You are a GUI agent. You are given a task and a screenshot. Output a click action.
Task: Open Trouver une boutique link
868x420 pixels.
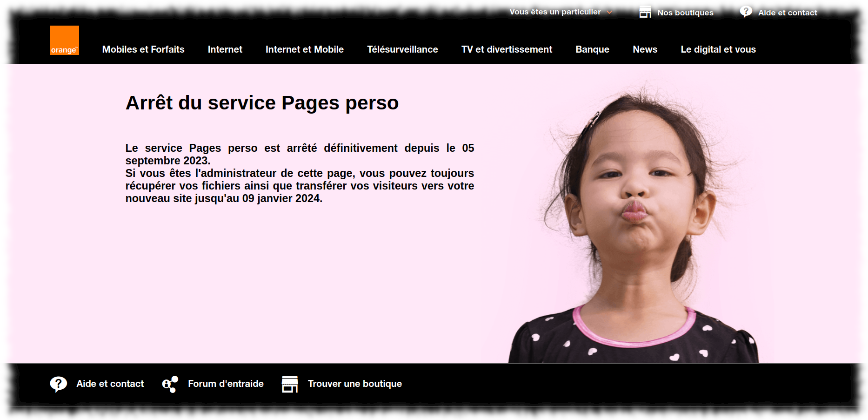(355, 384)
